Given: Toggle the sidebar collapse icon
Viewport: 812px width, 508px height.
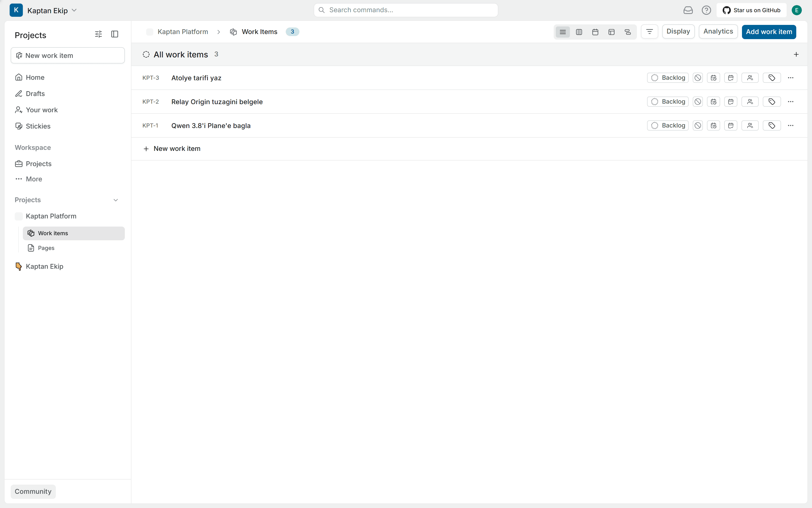Looking at the screenshot, I should coord(115,34).
